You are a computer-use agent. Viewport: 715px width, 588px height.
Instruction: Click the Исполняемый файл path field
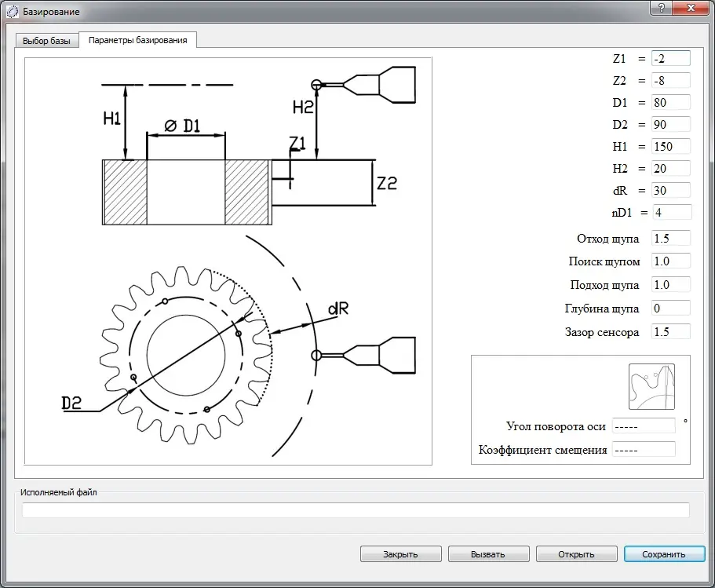356,510
